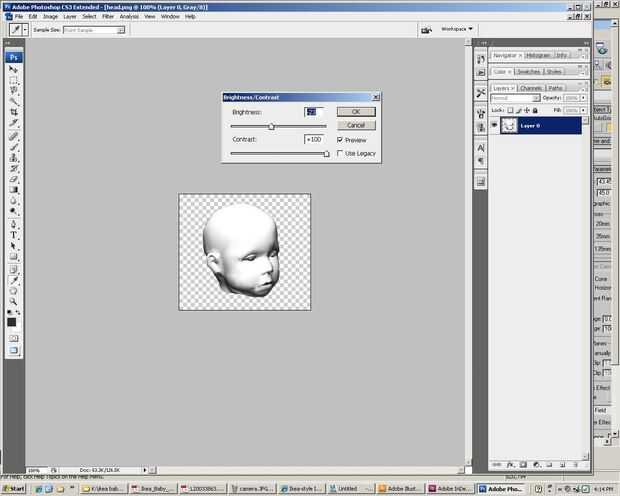Select the Rectangular Marquee tool
Screen dimensions: 620x496
tap(13, 80)
